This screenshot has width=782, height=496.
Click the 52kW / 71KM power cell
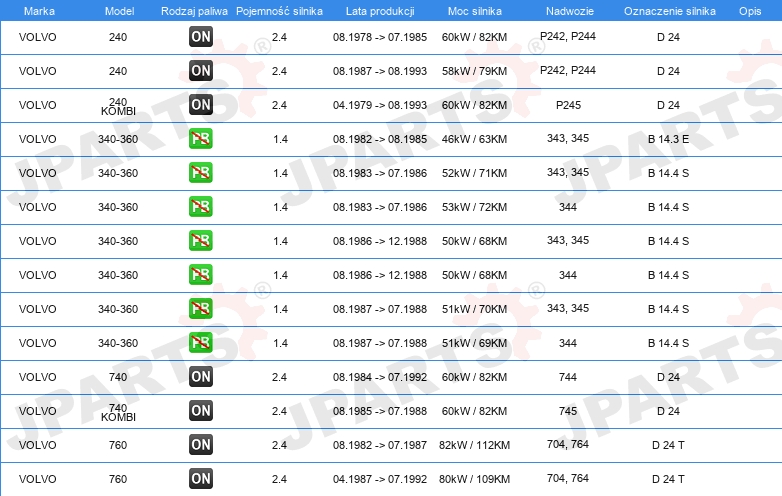(474, 173)
